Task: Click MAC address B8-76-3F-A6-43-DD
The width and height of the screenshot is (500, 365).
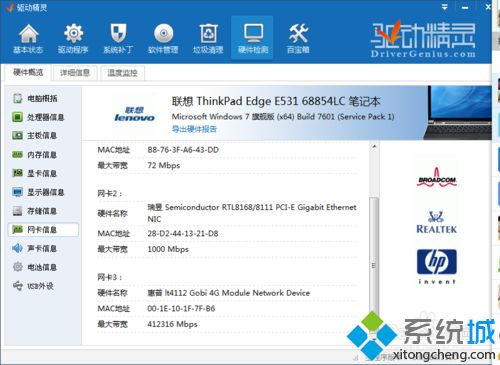Action: (x=183, y=150)
